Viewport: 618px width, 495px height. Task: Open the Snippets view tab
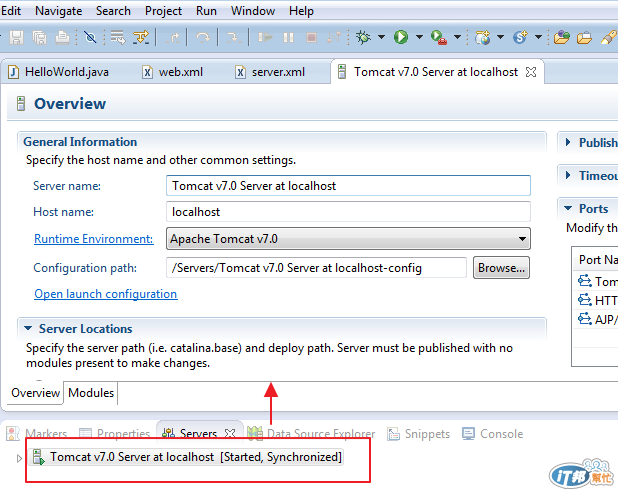click(x=419, y=434)
